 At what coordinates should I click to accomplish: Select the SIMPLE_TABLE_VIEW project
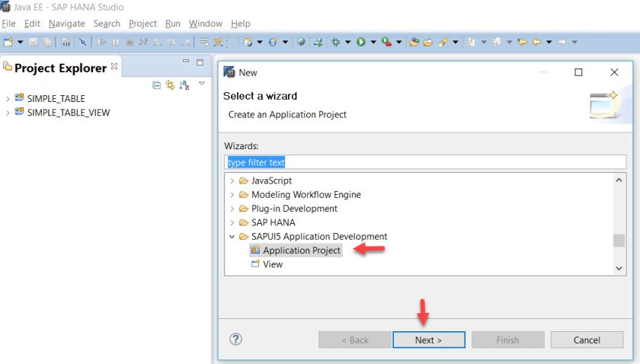(69, 113)
